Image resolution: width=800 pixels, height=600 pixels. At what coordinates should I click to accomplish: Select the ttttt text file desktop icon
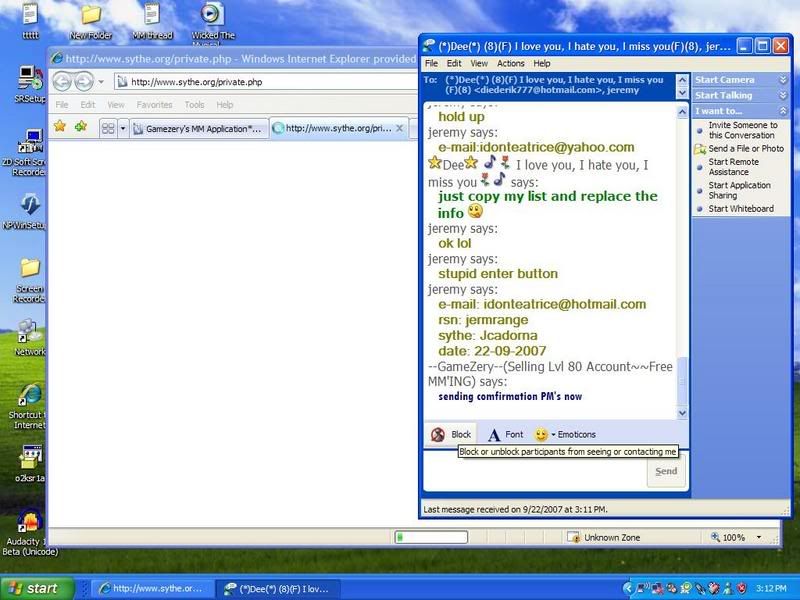[30, 20]
